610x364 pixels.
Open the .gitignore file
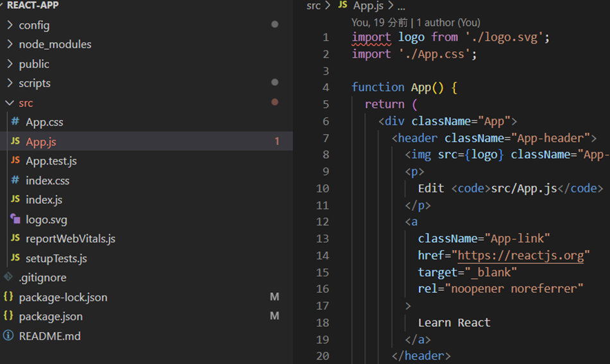(43, 277)
